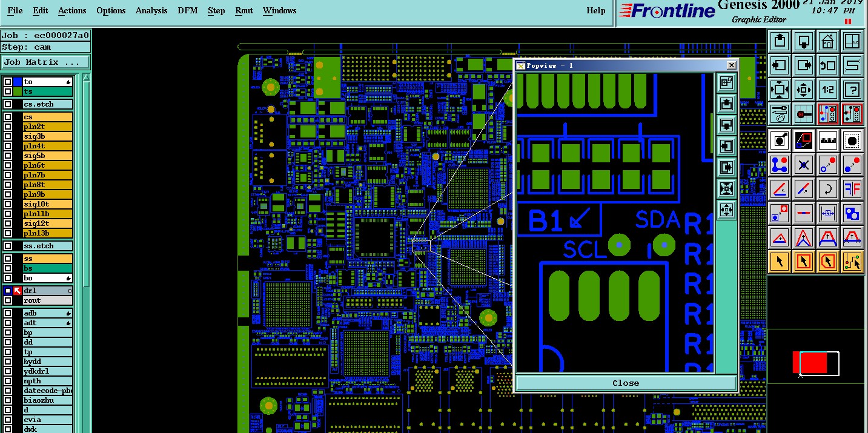Click Popview pan up icon
This screenshot has width=868, height=433.
point(726,104)
